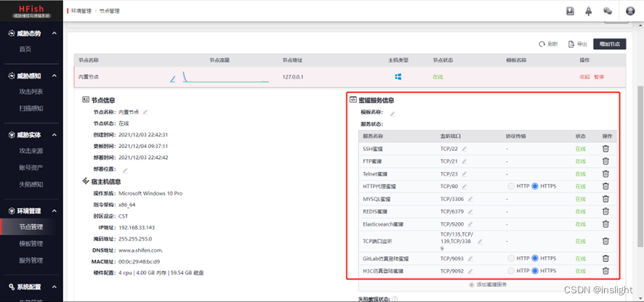644x302 pixels.
Task: Open the document icon in header
Action: point(570,11)
